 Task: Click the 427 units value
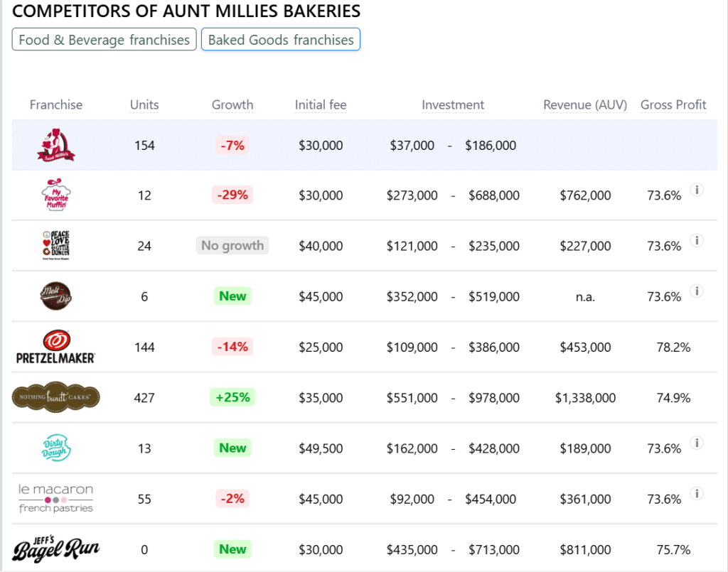(x=144, y=398)
